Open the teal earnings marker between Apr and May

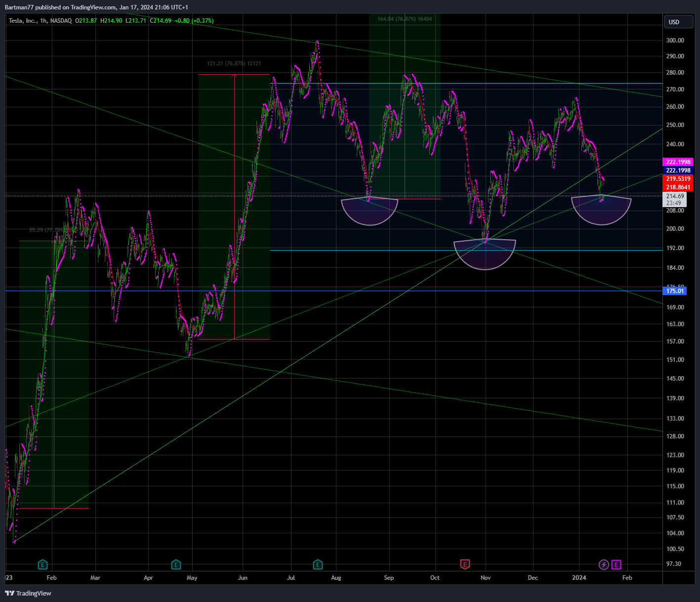click(x=176, y=564)
